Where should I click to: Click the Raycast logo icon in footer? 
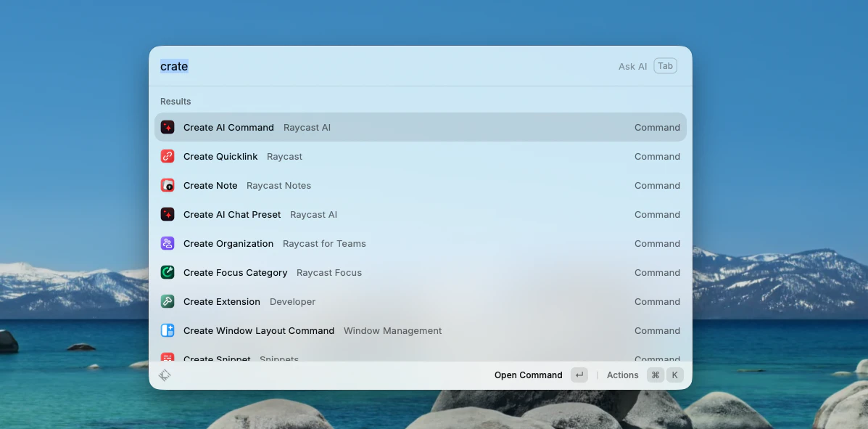coord(165,375)
